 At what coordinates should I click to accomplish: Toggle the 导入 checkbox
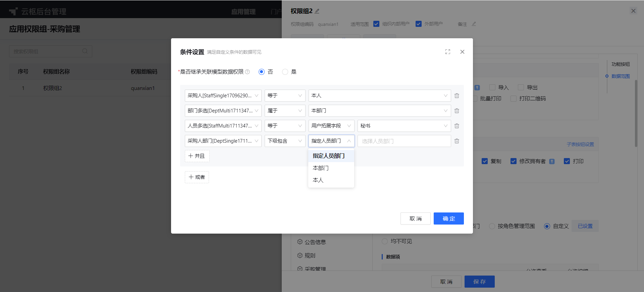[492, 87]
